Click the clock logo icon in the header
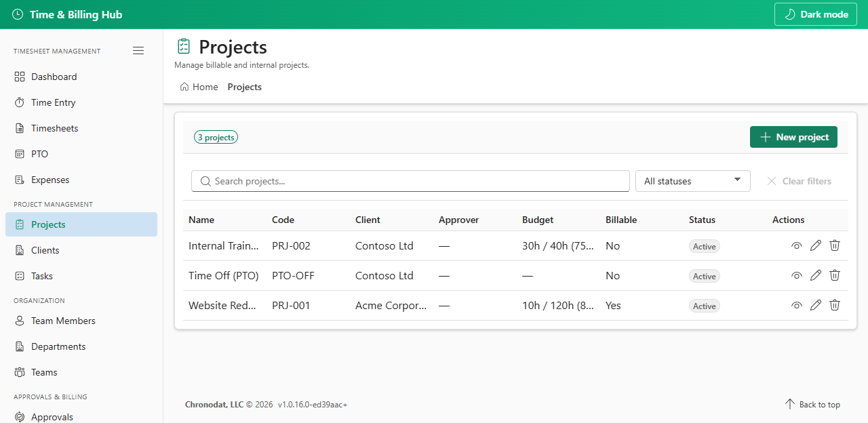Viewport: 868px width, 423px height. (18, 14)
